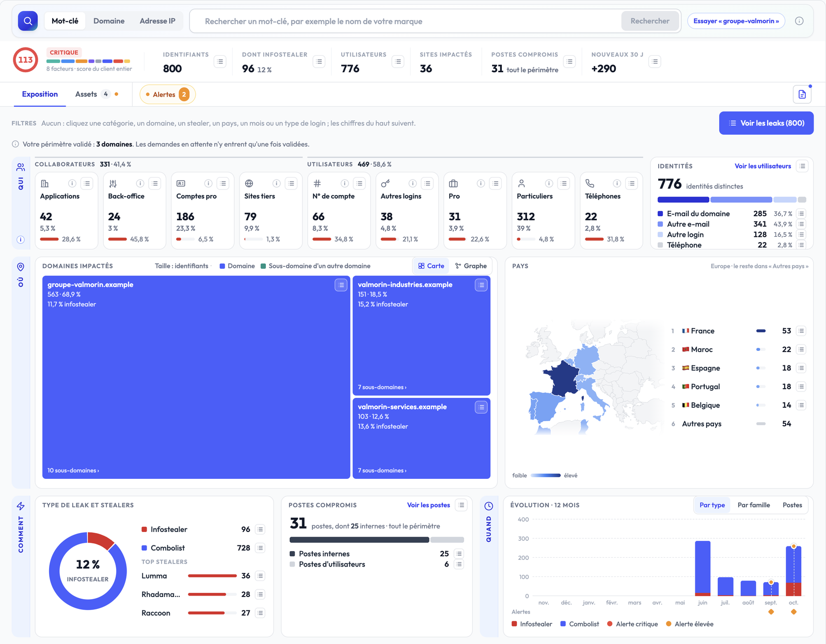826x644 pixels.
Task: Follow Voir les utilisateurs link
Action: 763,166
